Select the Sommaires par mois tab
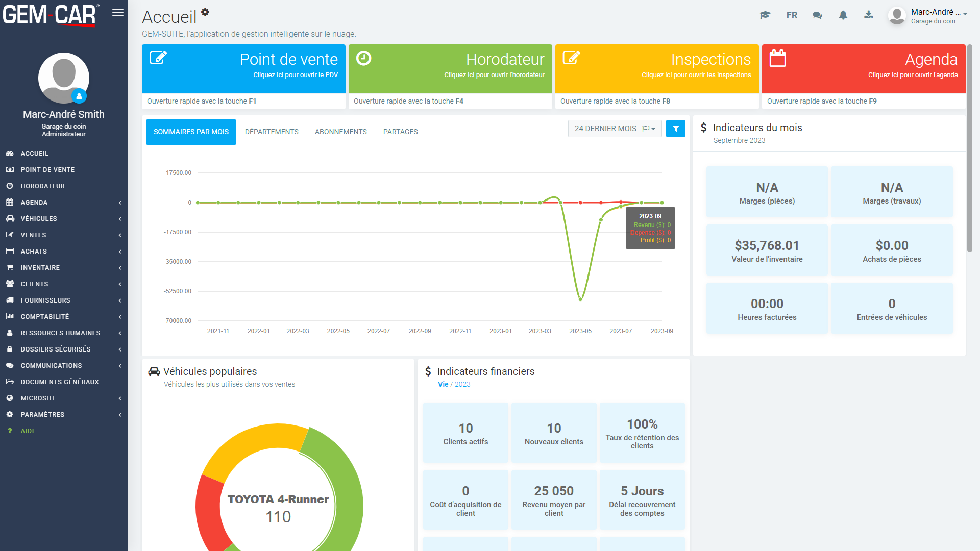 click(191, 132)
